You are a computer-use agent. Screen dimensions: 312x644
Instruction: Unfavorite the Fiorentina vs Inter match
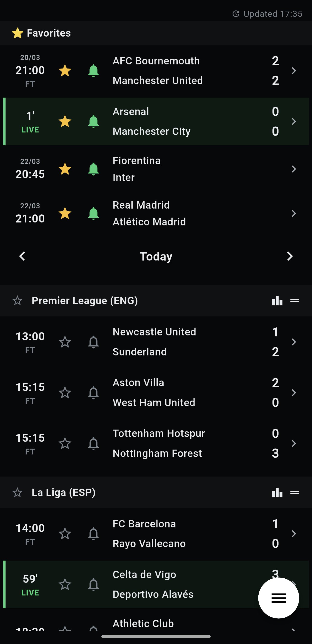pos(65,169)
